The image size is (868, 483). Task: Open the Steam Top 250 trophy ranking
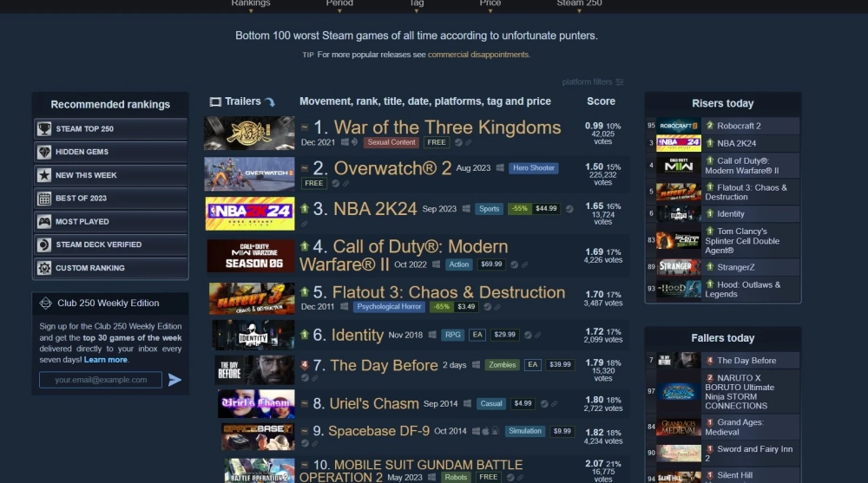point(110,129)
